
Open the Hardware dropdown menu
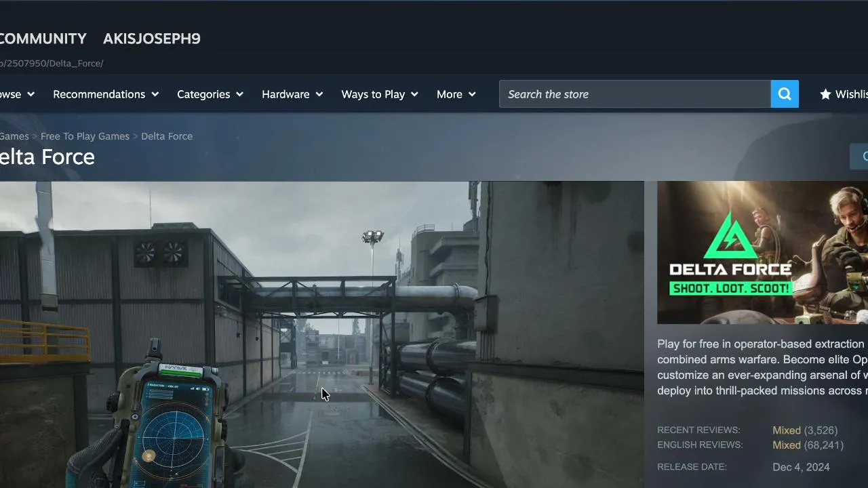tap(292, 94)
